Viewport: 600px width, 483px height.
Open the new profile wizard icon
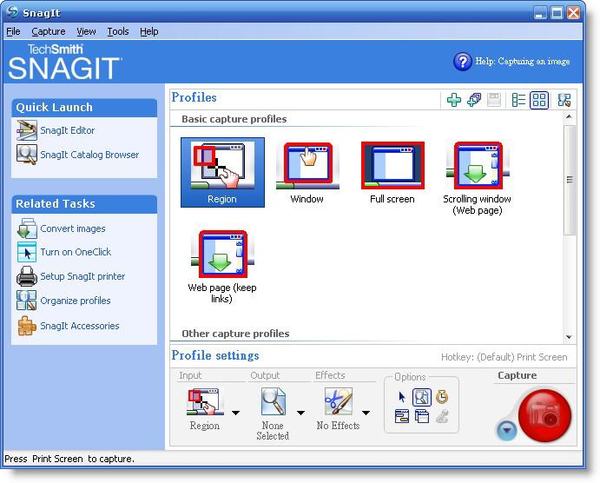(474, 100)
